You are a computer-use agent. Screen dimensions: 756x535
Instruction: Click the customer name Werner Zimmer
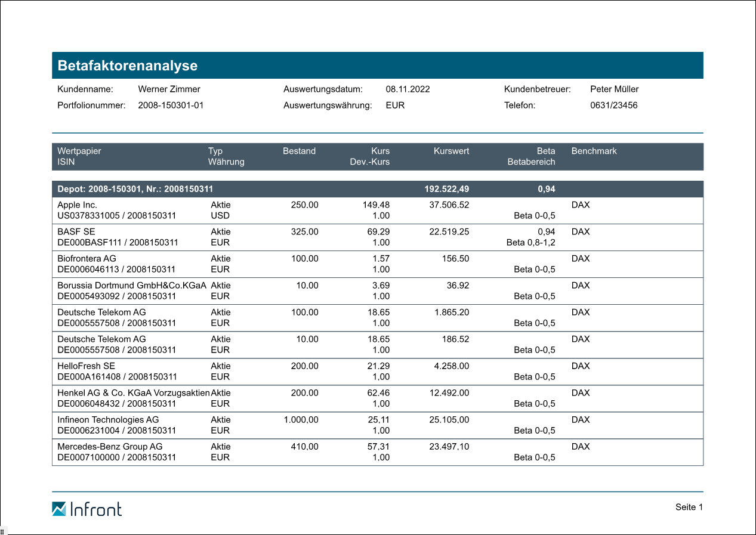click(169, 89)
